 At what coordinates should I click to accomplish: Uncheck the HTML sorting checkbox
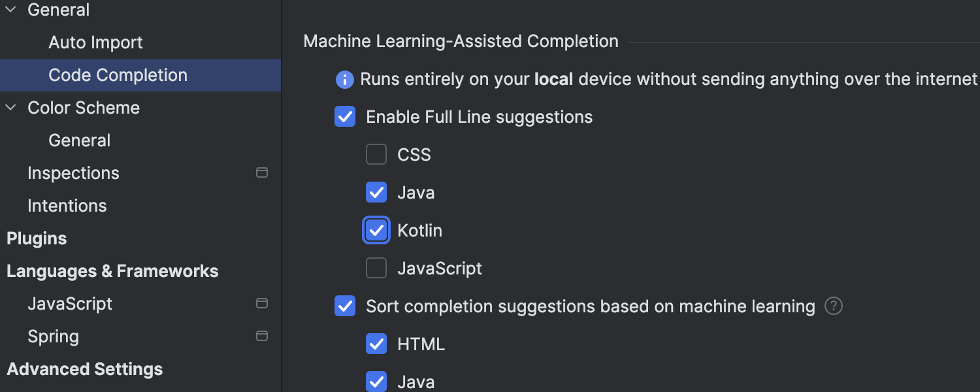376,344
